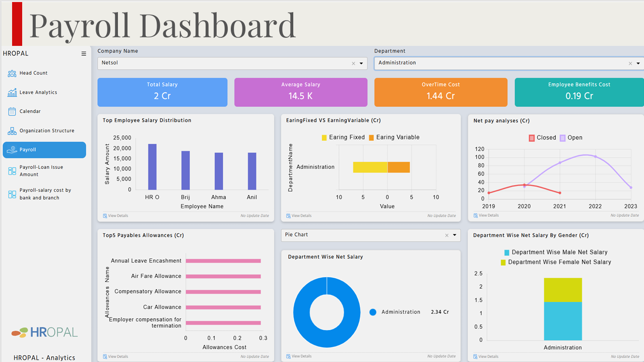Select the Head Count sidebar icon
Viewport: 644px width, 362px height.
click(x=11, y=73)
